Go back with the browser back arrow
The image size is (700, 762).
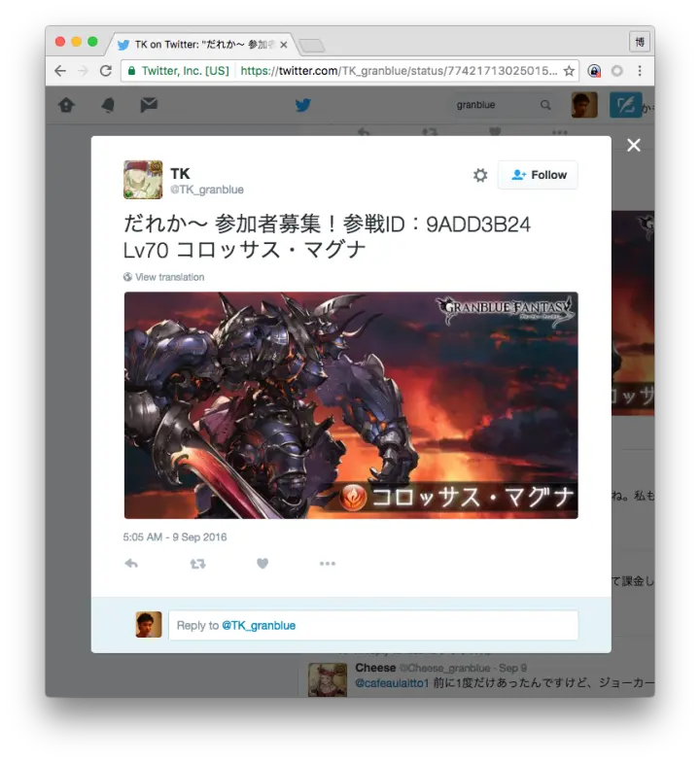click(60, 71)
